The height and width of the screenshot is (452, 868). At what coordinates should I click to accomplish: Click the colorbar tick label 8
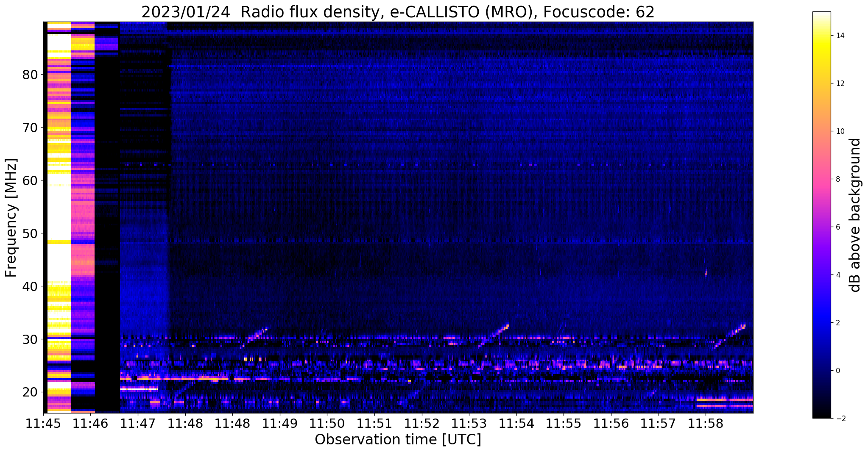[x=838, y=179]
